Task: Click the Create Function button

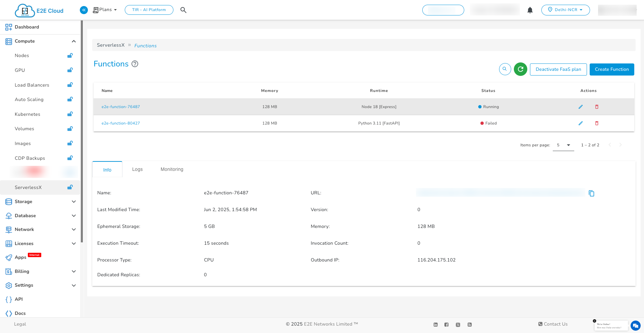Action: [x=611, y=69]
